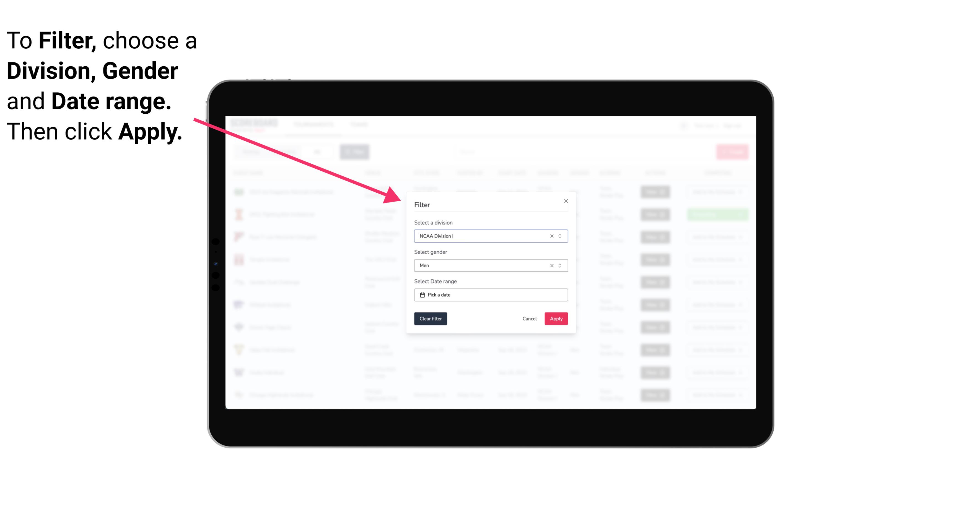This screenshot has width=980, height=527.
Task: Click Cancel to dismiss the Filter dialog
Action: pos(529,319)
